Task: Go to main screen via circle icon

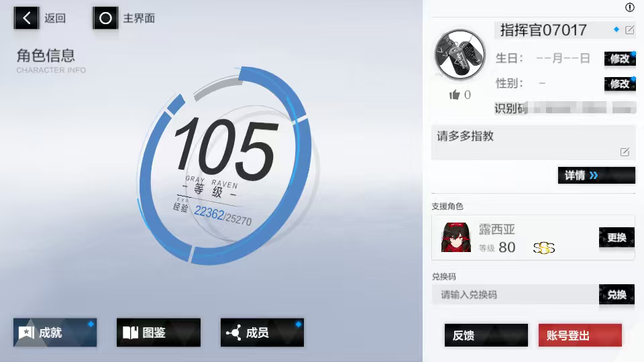Action: 105,18
